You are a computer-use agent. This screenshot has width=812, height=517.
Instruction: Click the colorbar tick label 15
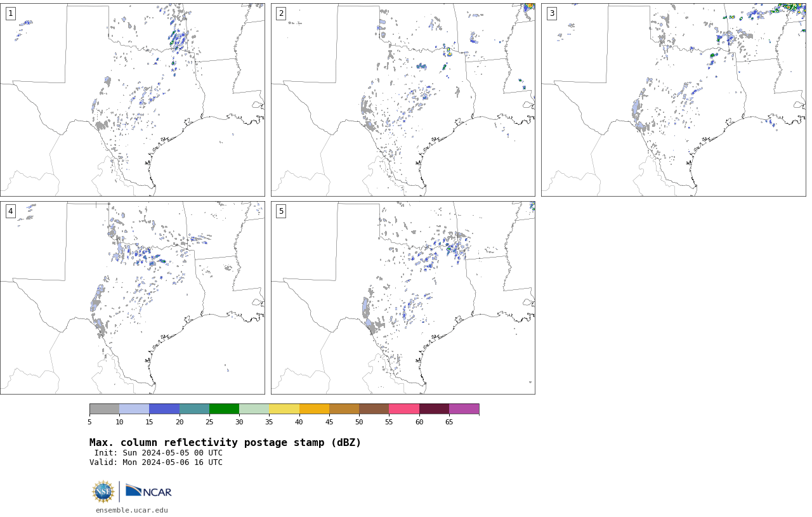[x=150, y=422]
